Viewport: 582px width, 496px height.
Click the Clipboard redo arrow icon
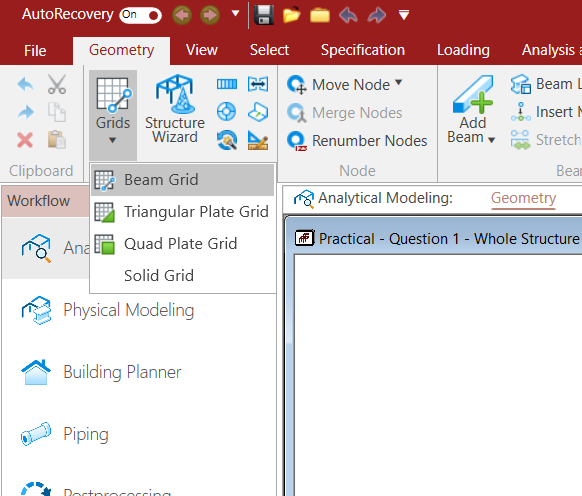[25, 112]
